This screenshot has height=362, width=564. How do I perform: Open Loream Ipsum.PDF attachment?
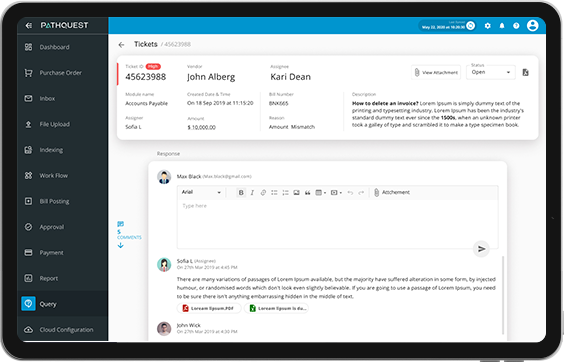[209, 308]
